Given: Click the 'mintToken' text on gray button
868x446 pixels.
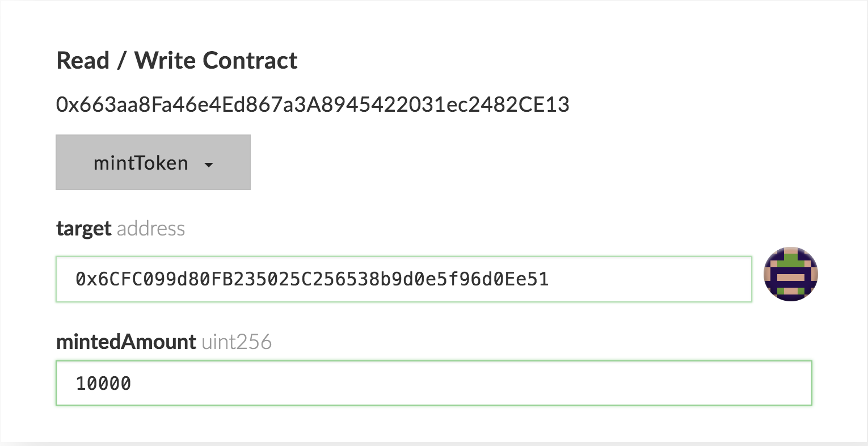Looking at the screenshot, I should (141, 163).
